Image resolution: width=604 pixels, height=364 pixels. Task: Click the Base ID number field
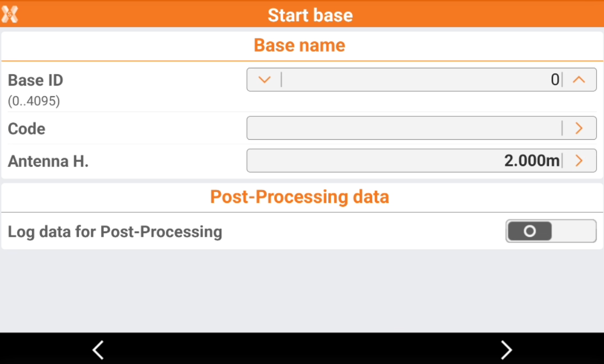coord(421,80)
